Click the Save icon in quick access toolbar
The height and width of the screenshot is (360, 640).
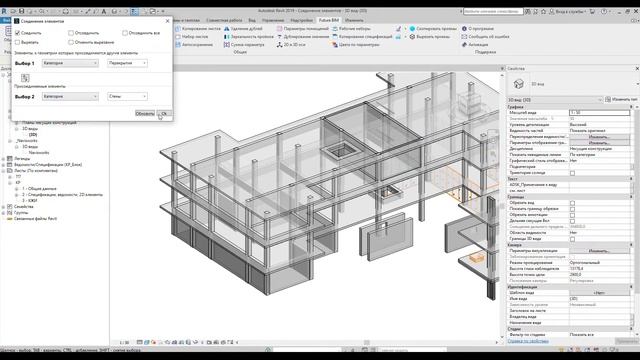[21, 11]
